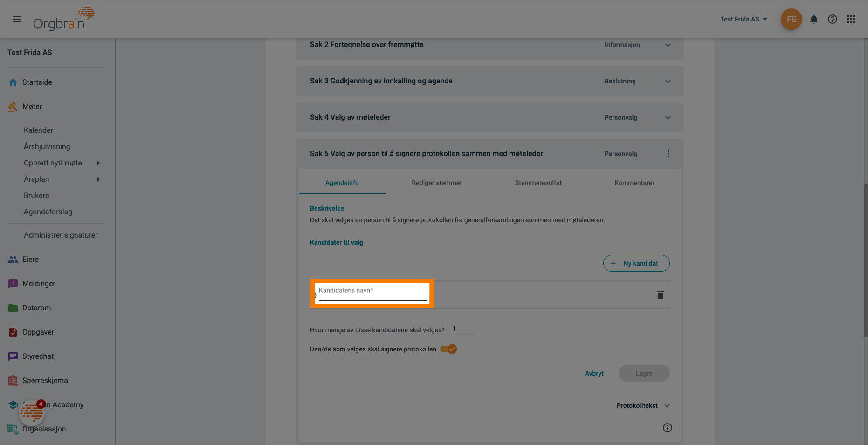Open Brukere in the sidebar
Screen dimensions: 868x445
pos(36,196)
